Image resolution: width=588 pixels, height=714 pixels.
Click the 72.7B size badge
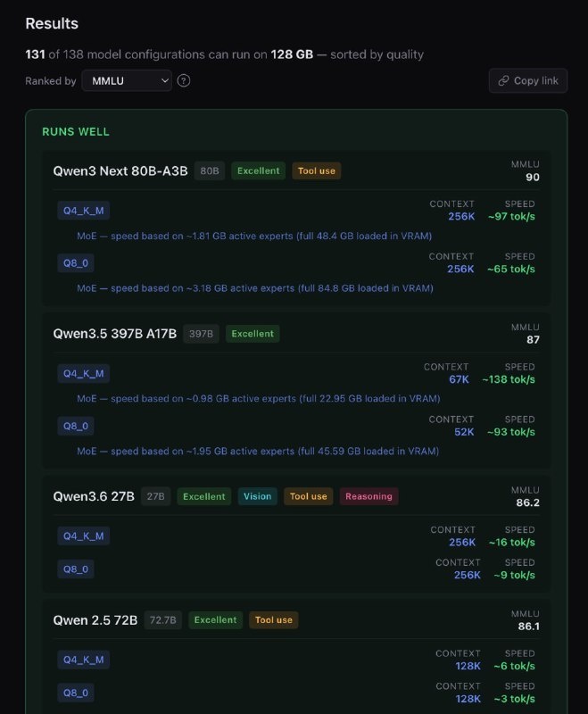click(x=163, y=620)
